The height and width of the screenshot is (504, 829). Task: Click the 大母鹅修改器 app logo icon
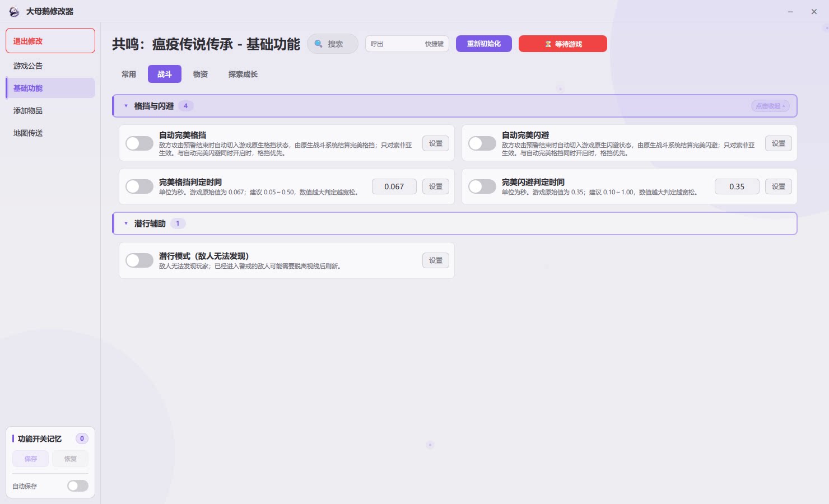tap(14, 12)
